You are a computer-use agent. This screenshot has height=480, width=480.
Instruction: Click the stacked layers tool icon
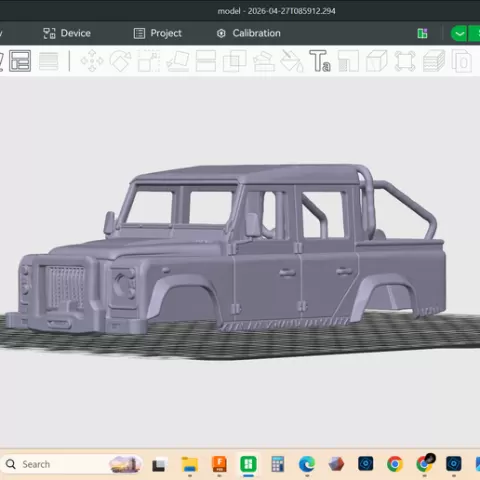pos(434,61)
